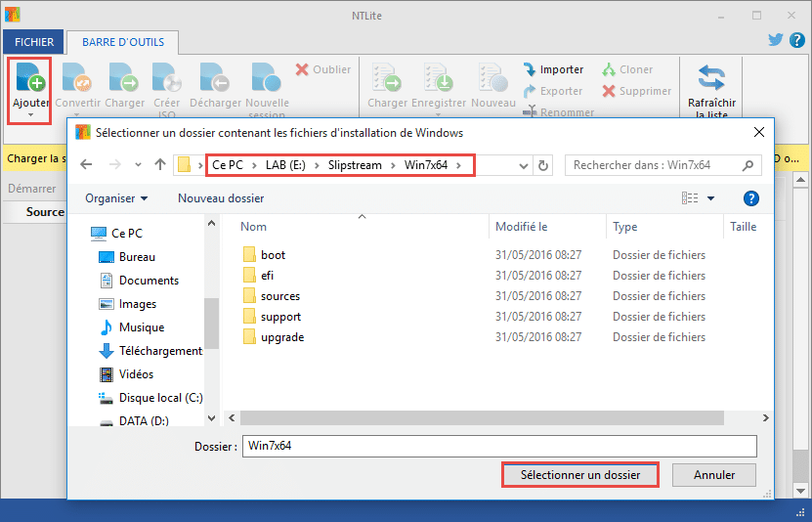Click the first Charger image icon
Screen dimensions: 812x522
point(124,77)
